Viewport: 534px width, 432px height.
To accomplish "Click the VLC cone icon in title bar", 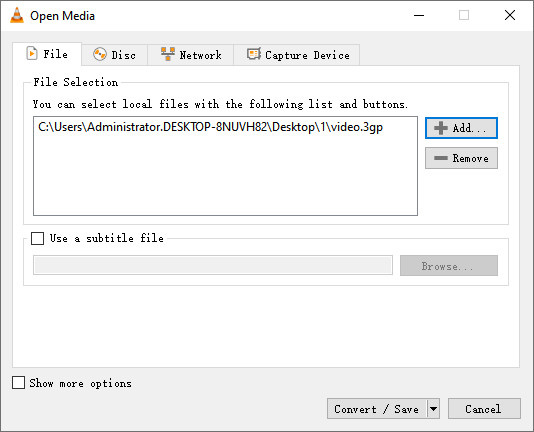I will point(17,15).
